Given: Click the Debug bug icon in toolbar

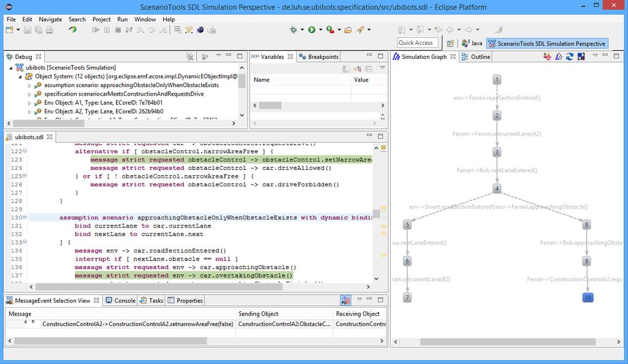Looking at the screenshot, I should point(294,29).
